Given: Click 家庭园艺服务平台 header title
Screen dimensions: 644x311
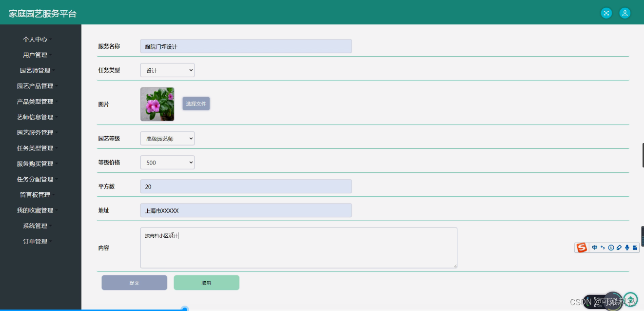Looking at the screenshot, I should [42, 14].
